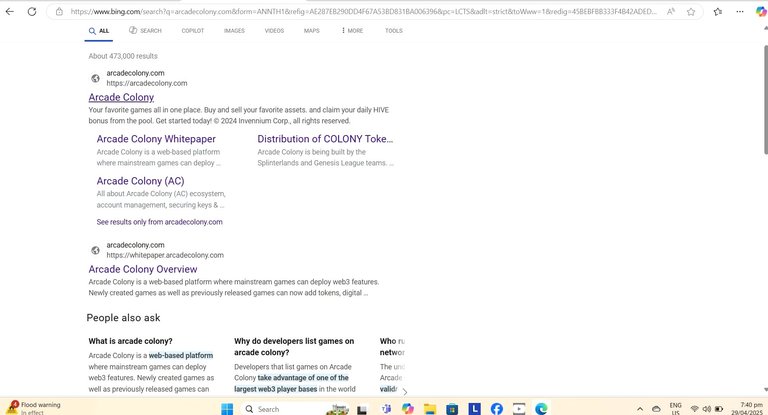
Task: Show next People also ask card arrow
Action: click(405, 391)
